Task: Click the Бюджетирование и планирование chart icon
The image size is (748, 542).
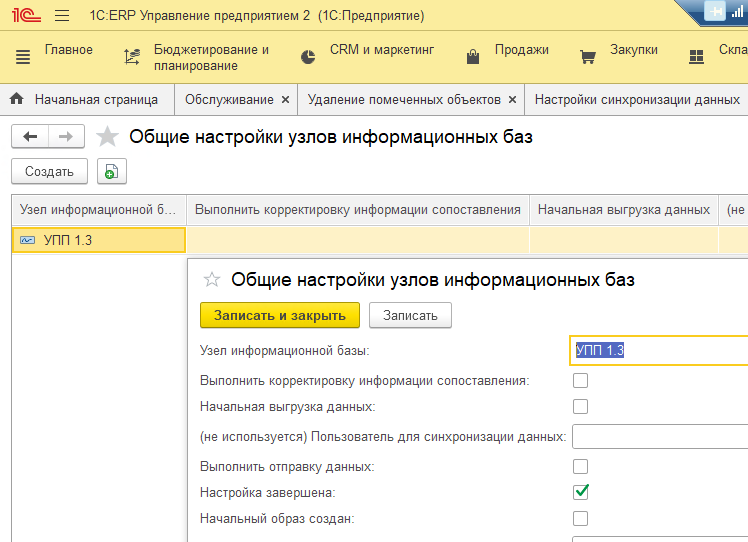Action: tap(132, 57)
